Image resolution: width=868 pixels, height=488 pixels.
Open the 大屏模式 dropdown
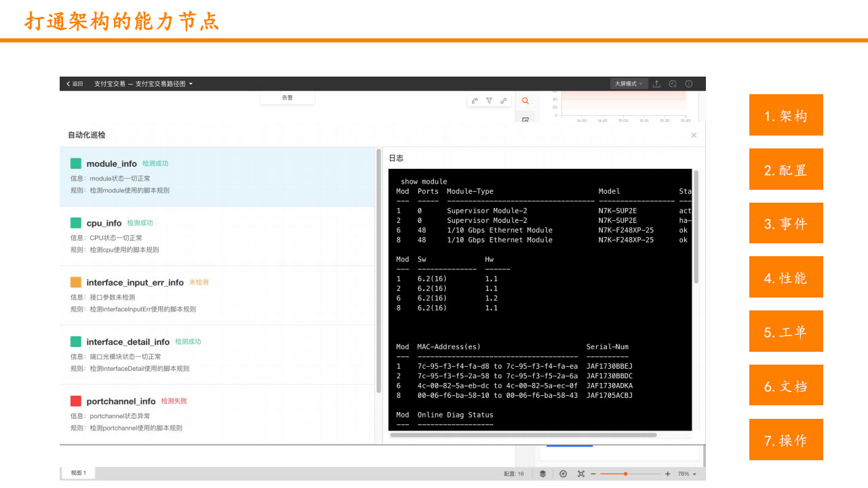629,84
